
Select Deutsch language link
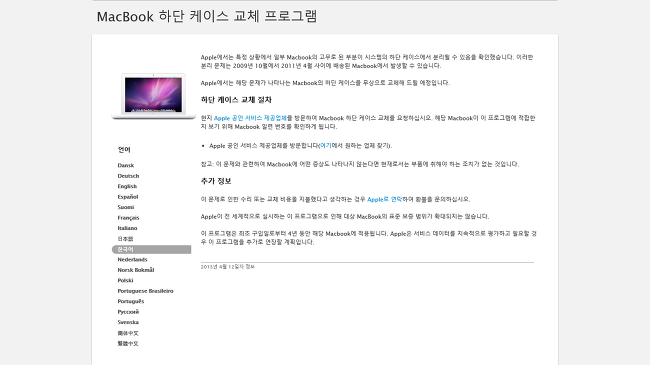(128, 176)
